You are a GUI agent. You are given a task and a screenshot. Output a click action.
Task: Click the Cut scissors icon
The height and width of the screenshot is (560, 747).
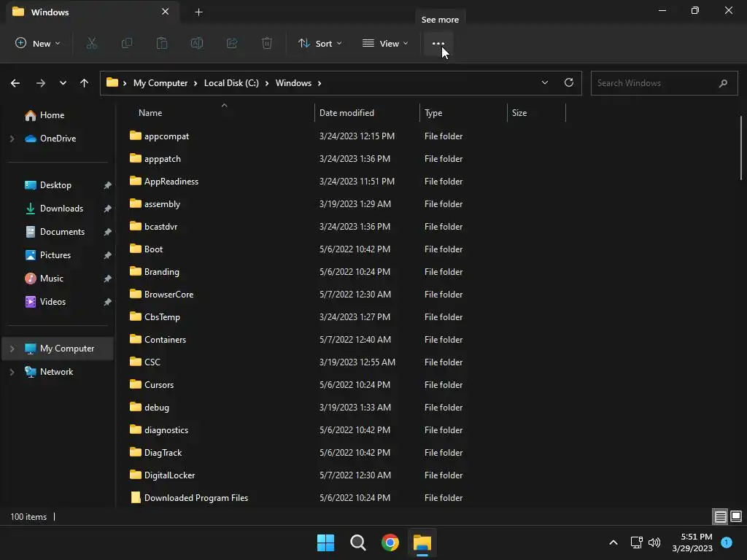[91, 43]
